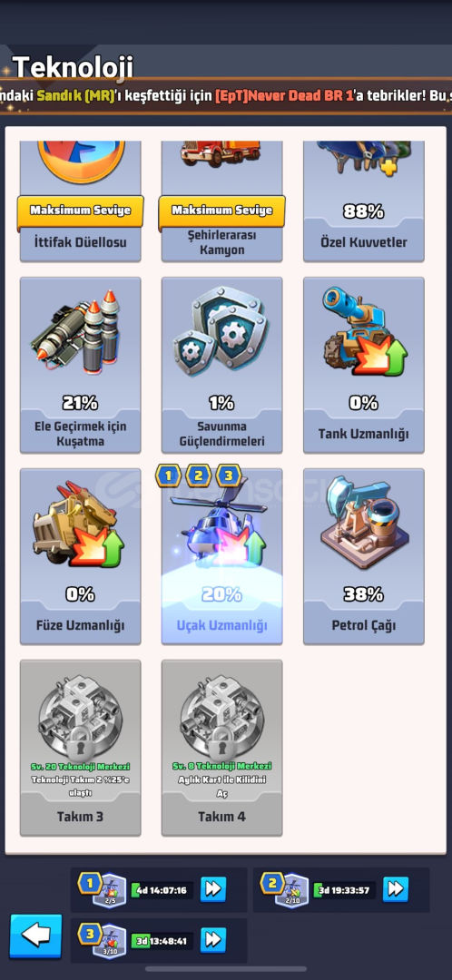Select the queue 1 research helicopter icon

point(109,890)
